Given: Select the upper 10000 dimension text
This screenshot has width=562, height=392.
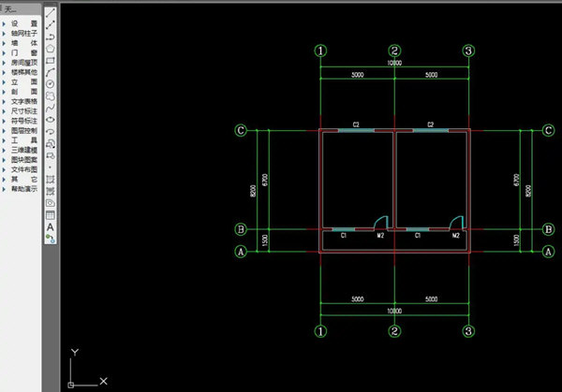Looking at the screenshot, I should 394,63.
